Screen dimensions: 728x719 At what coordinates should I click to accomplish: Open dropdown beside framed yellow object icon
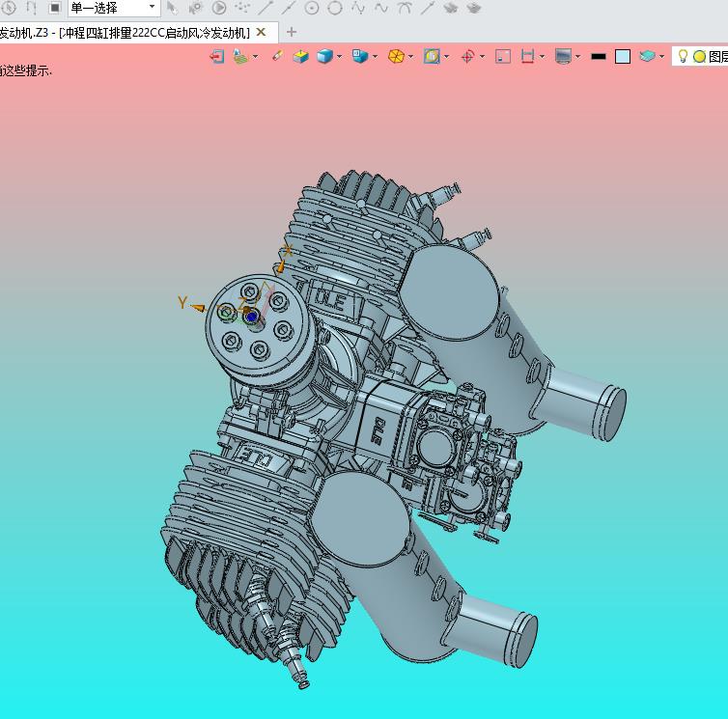(447, 57)
